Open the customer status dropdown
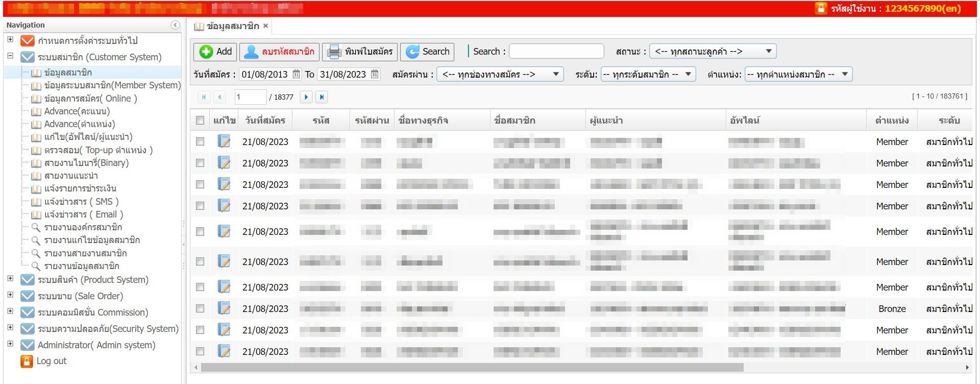The height and width of the screenshot is (384, 980). (713, 52)
